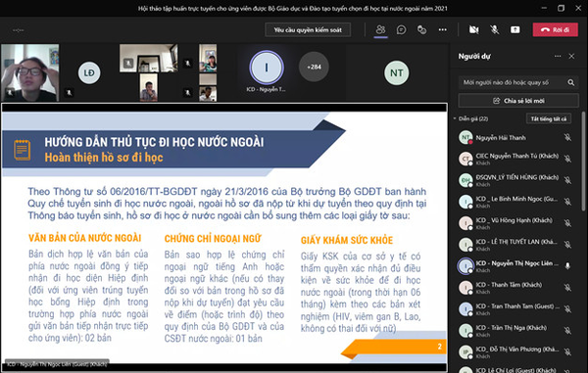The height and width of the screenshot is (373, 588).
Task: Click mic icon beside CIEC Nguyễn Thanh Tú
Action: [x=567, y=159]
